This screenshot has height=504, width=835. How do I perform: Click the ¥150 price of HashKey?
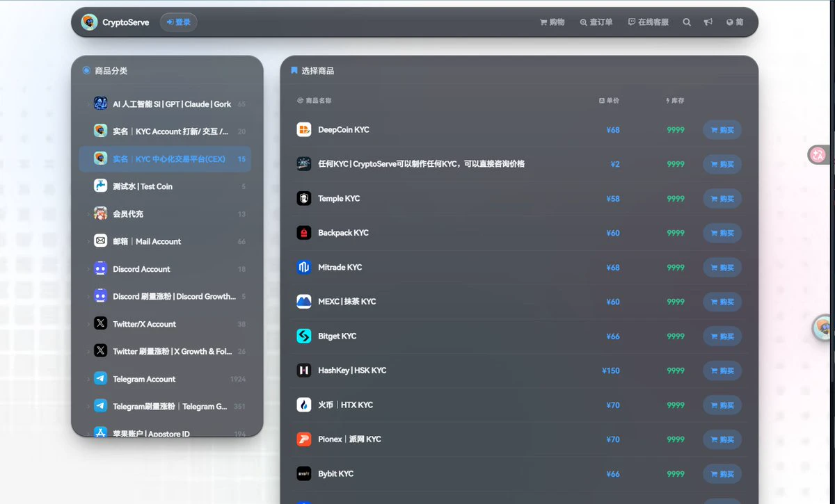point(611,371)
